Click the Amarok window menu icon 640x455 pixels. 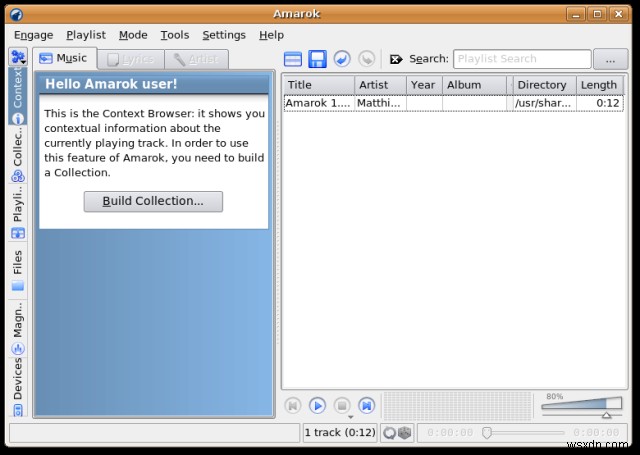click(x=16, y=14)
